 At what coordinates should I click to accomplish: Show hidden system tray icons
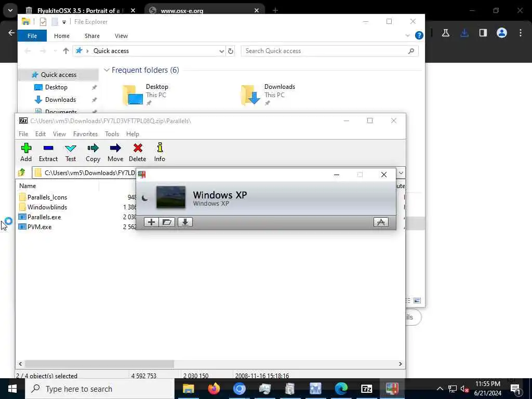440,389
